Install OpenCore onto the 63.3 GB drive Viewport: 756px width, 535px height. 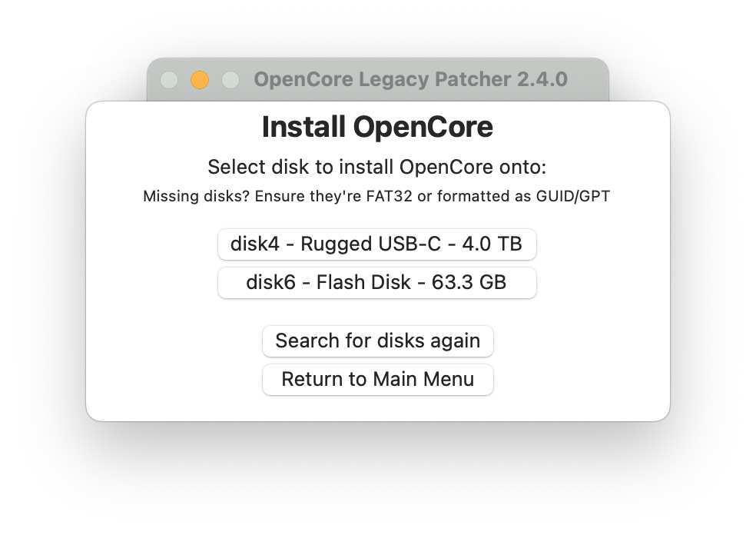click(376, 283)
